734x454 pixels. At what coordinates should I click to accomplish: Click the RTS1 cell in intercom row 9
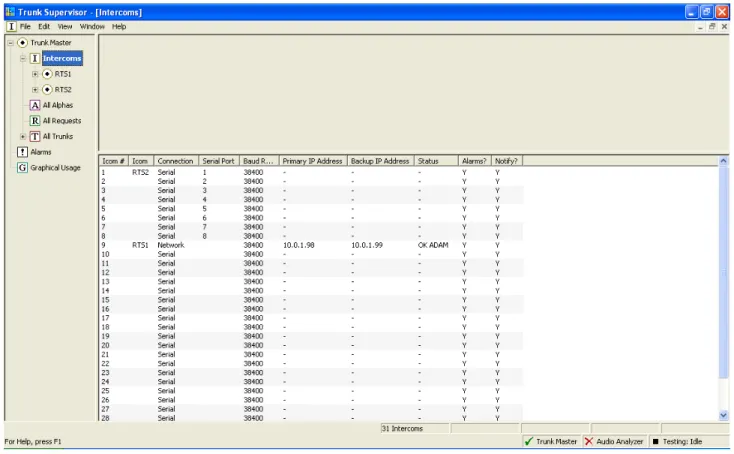click(x=140, y=245)
